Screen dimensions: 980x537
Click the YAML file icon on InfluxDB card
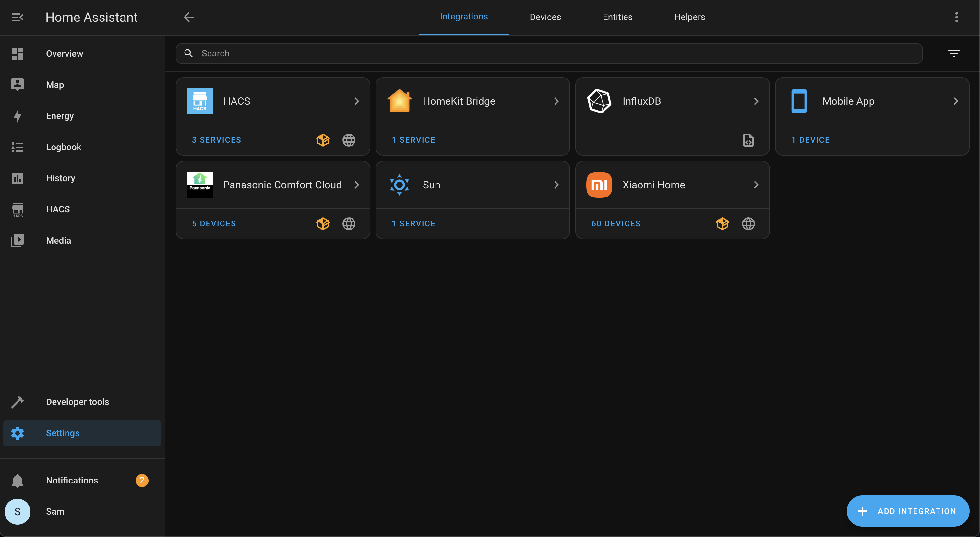pyautogui.click(x=748, y=140)
